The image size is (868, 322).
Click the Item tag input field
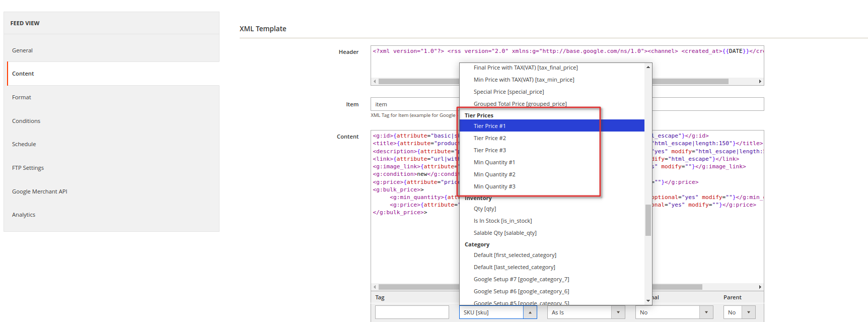coord(567,104)
